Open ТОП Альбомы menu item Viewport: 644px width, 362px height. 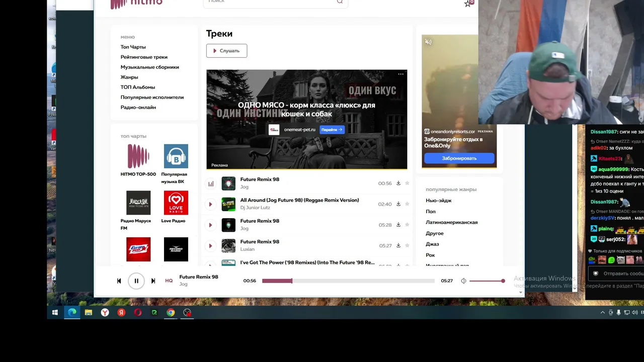[138, 87]
